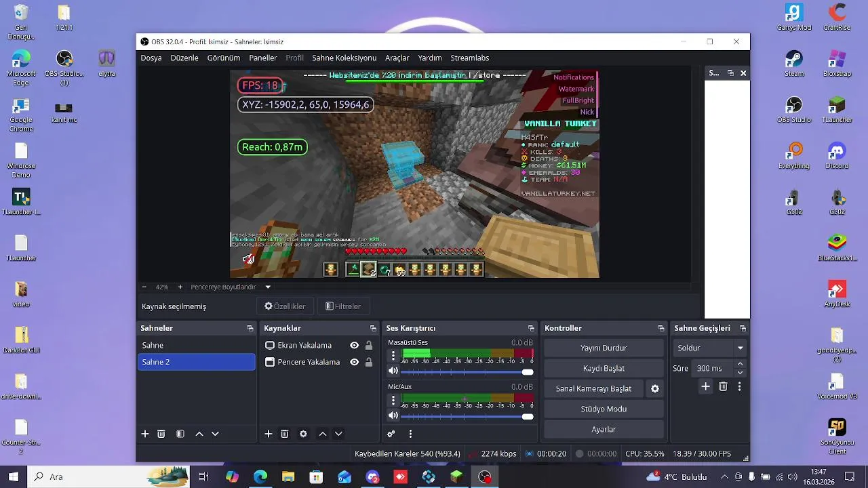Decrease Süre duration with down arrow
Screen dimensions: 868x488
tap(740, 372)
